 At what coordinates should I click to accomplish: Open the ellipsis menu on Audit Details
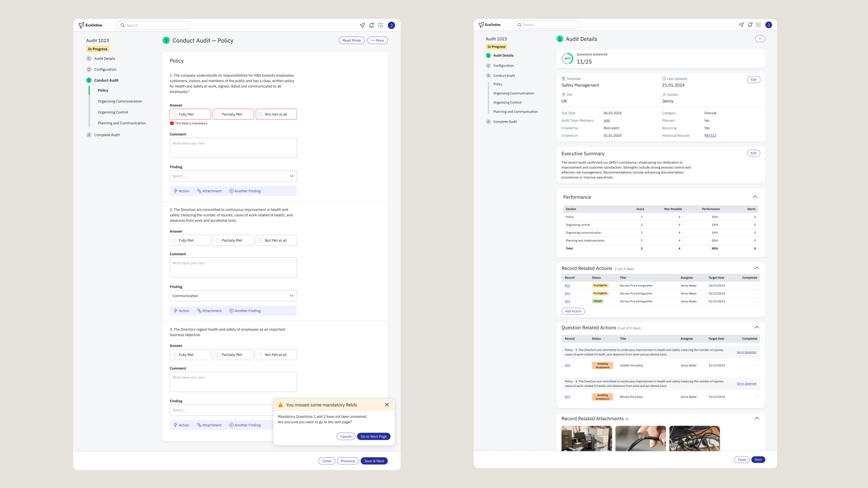[x=760, y=39]
